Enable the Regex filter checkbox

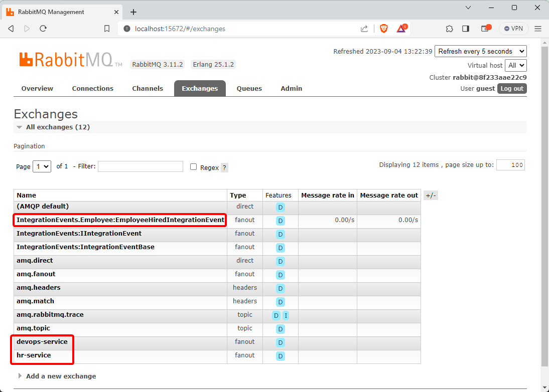coord(193,167)
